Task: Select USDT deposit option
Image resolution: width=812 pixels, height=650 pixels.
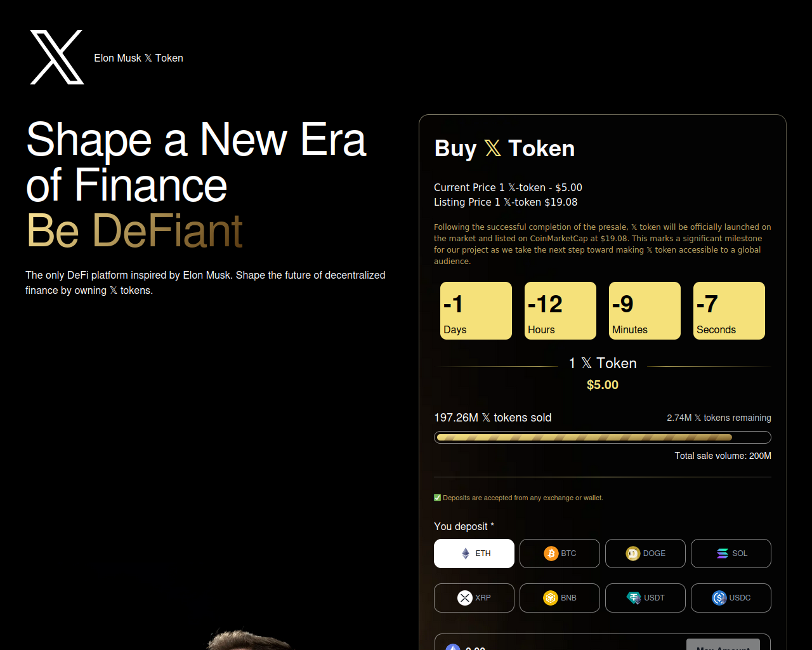Action: pyautogui.click(x=645, y=598)
